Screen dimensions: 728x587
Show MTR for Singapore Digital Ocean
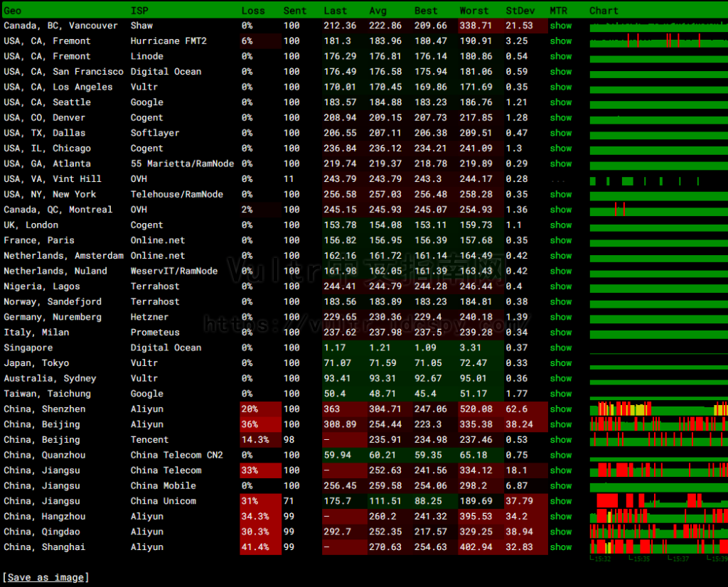560,348
